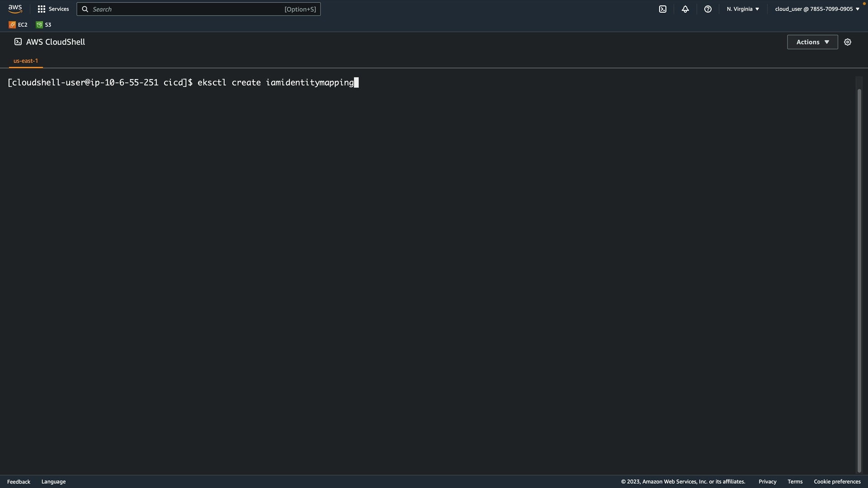The image size is (868, 488).
Task: Click the Feedback link
Action: (19, 482)
